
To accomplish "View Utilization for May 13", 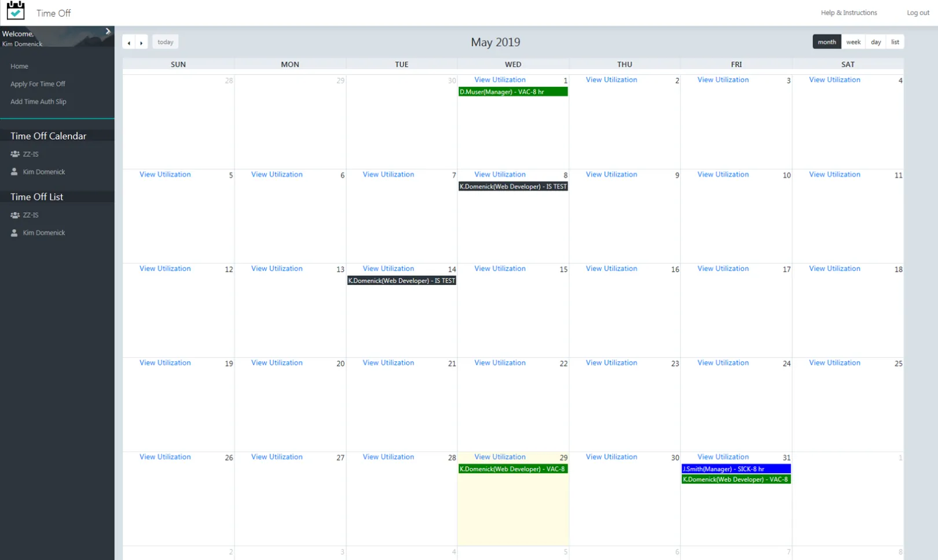I will click(x=277, y=269).
